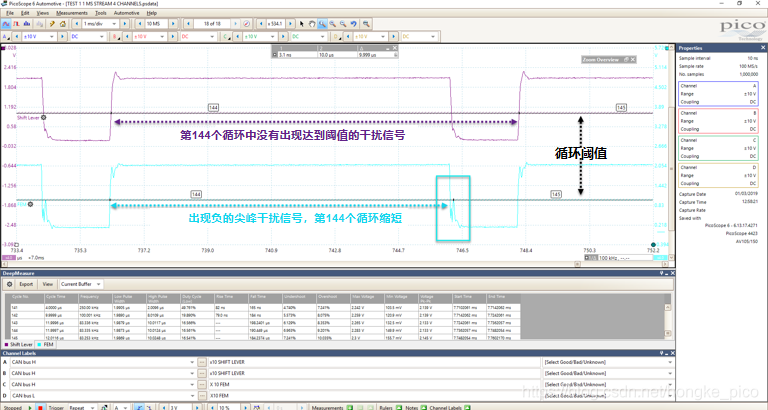
Task: Select the hand pan tool
Action: click(312, 24)
